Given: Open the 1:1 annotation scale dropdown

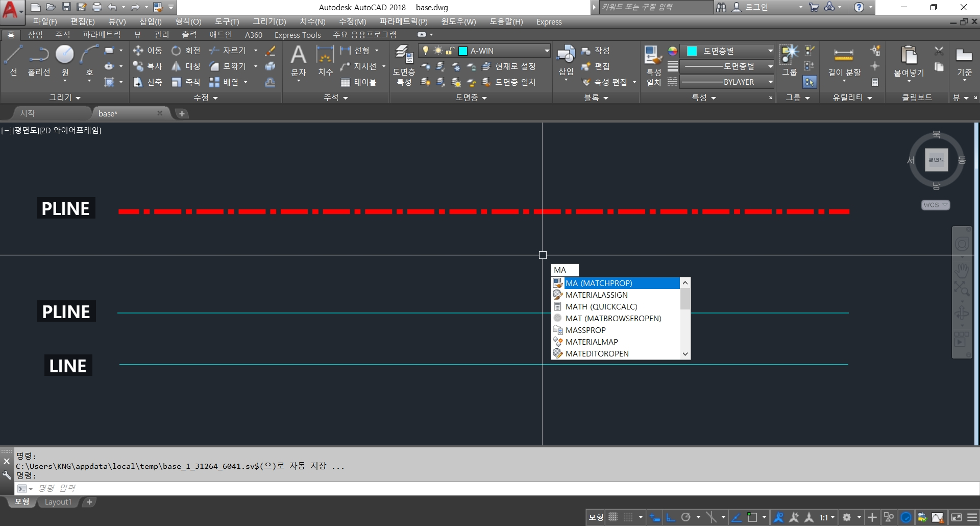Looking at the screenshot, I should tap(827, 517).
